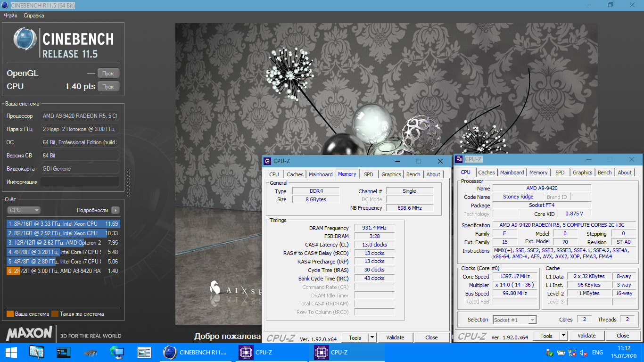
Task: Click Close button in right CPU-Z window
Action: (x=623, y=336)
